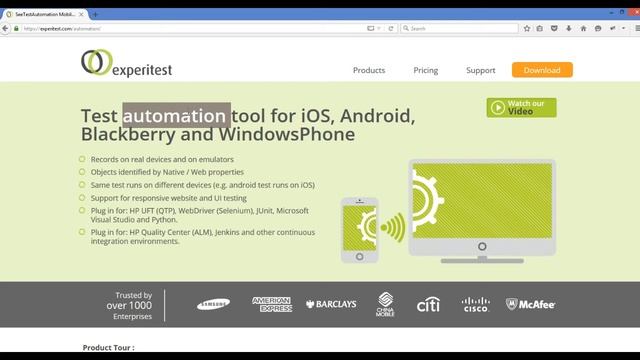Click the China Mobile logo
The width and height of the screenshot is (640, 360).
pos(385,304)
